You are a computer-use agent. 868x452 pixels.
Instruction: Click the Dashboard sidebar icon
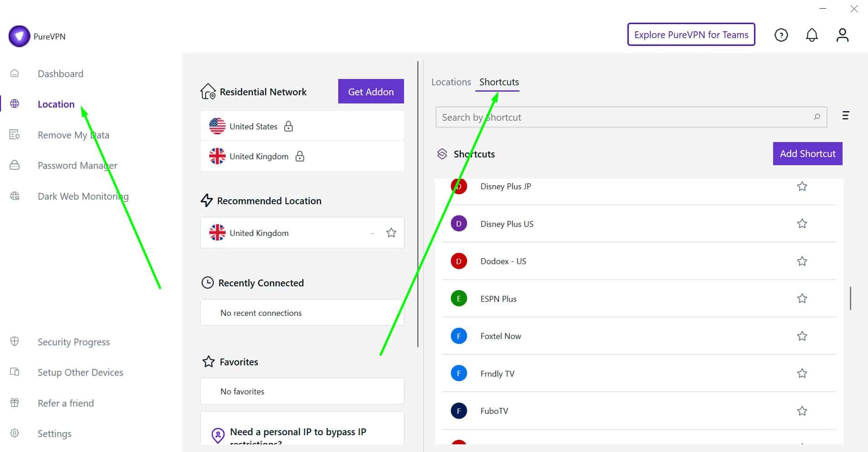(15, 74)
